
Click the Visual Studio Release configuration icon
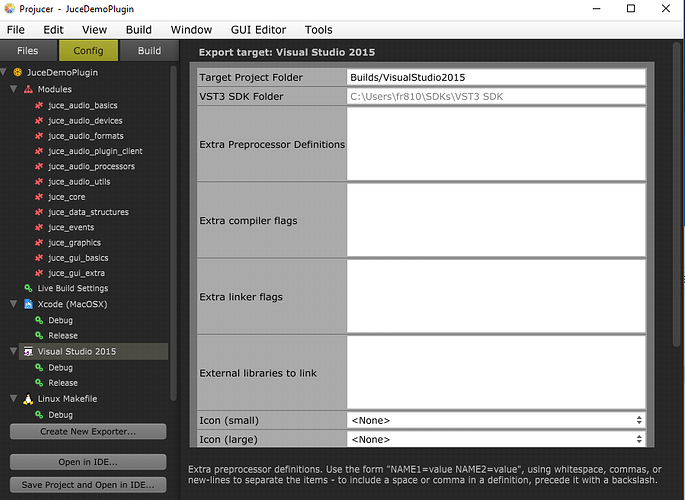(39, 383)
